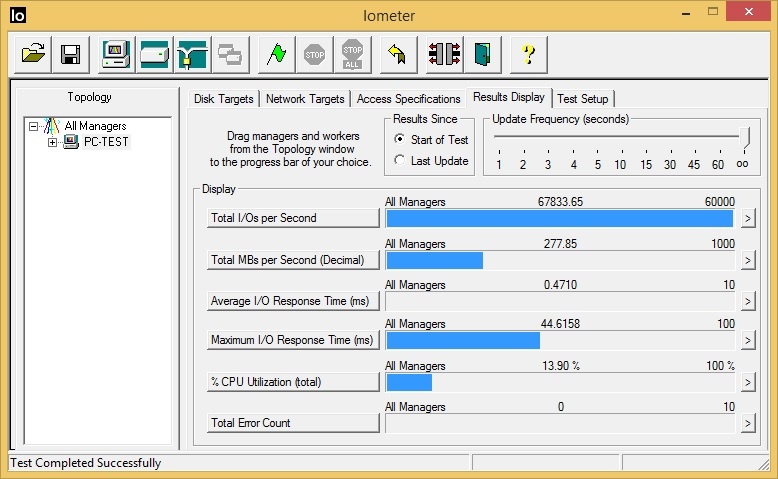Click the 44.6158 maximum response value
Screen dimensions: 778x479
tap(560, 324)
